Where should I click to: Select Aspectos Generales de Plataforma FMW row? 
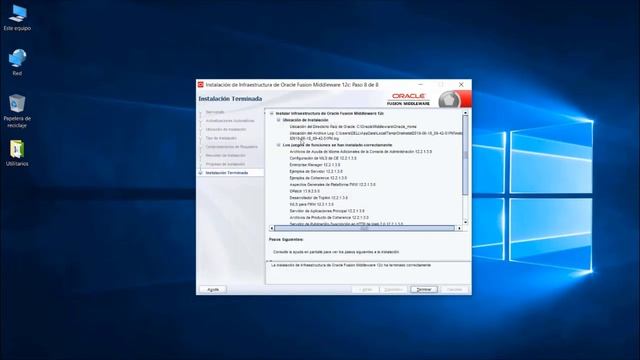click(332, 184)
